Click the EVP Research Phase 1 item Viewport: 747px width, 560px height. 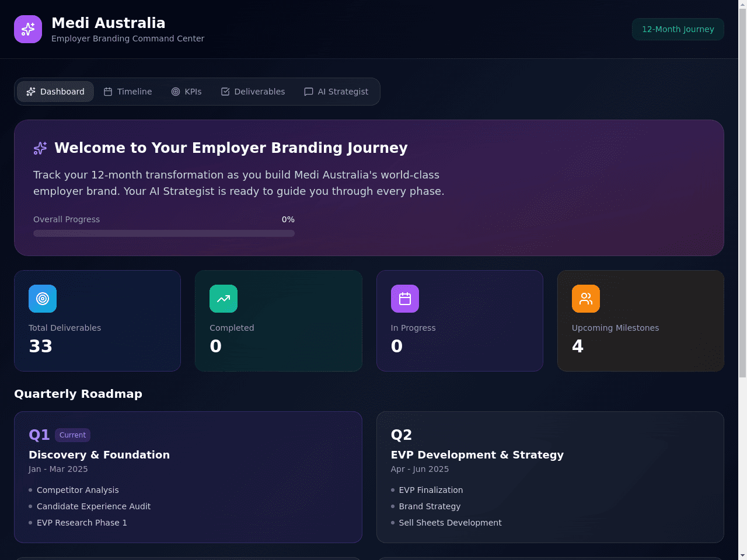pos(82,523)
